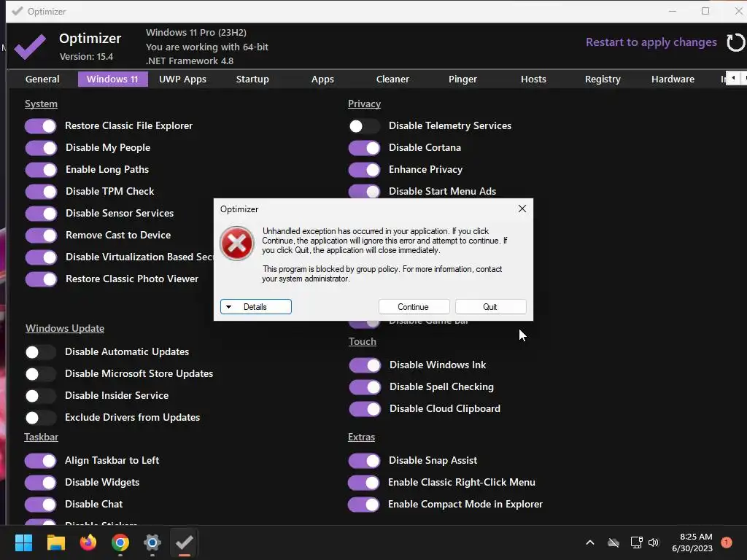Close the Optimizer error dialog with X
Screen dimensions: 747x560
click(522, 209)
